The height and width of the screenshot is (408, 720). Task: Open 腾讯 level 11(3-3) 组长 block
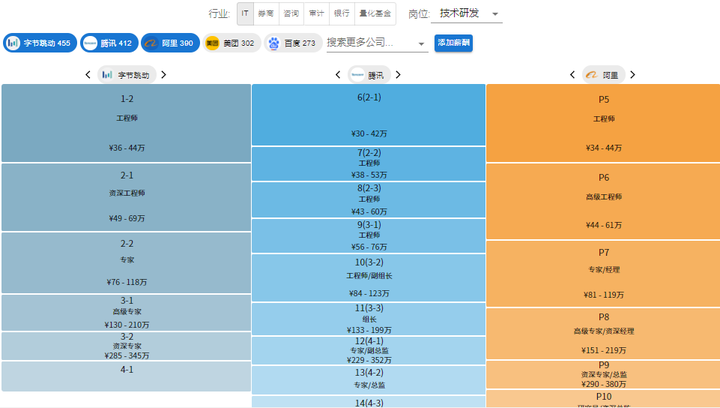tap(369, 319)
